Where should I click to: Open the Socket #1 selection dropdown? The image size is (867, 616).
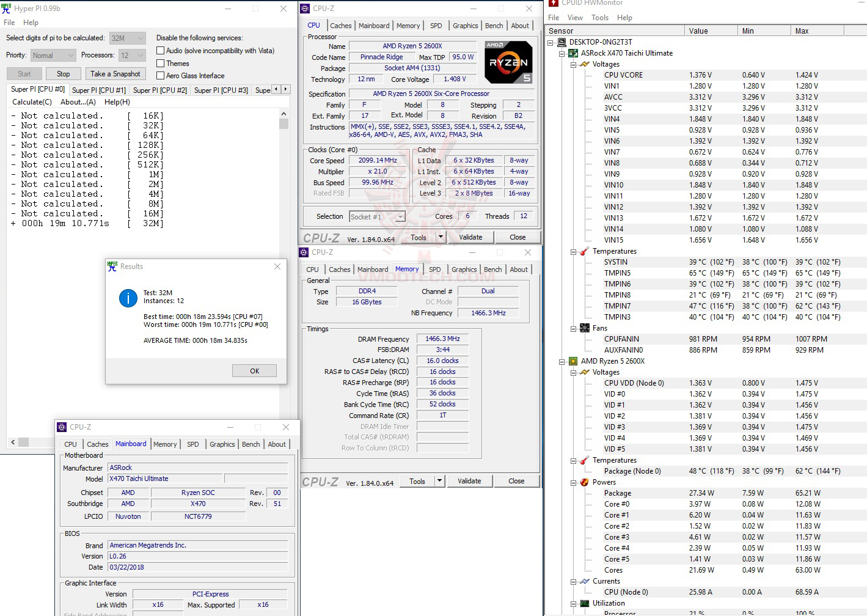click(x=377, y=217)
